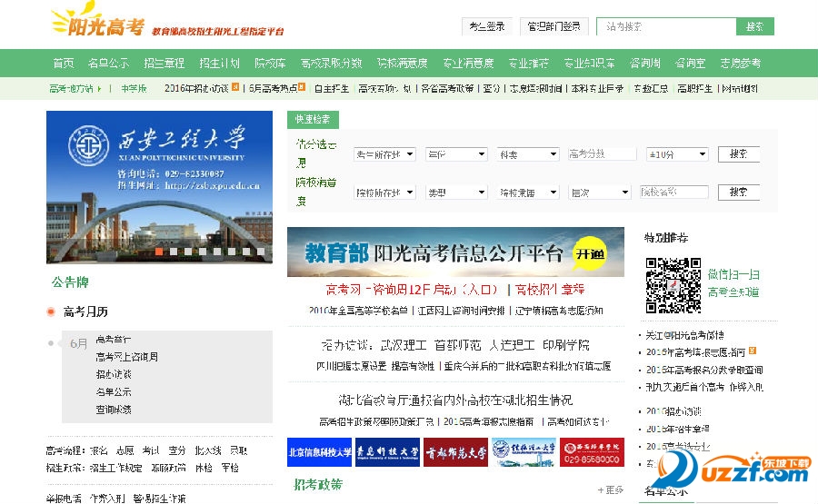Image resolution: width=818 pixels, height=504 pixels.
Task: Open 查询成绩 in the June calendar list
Action: click(x=114, y=410)
